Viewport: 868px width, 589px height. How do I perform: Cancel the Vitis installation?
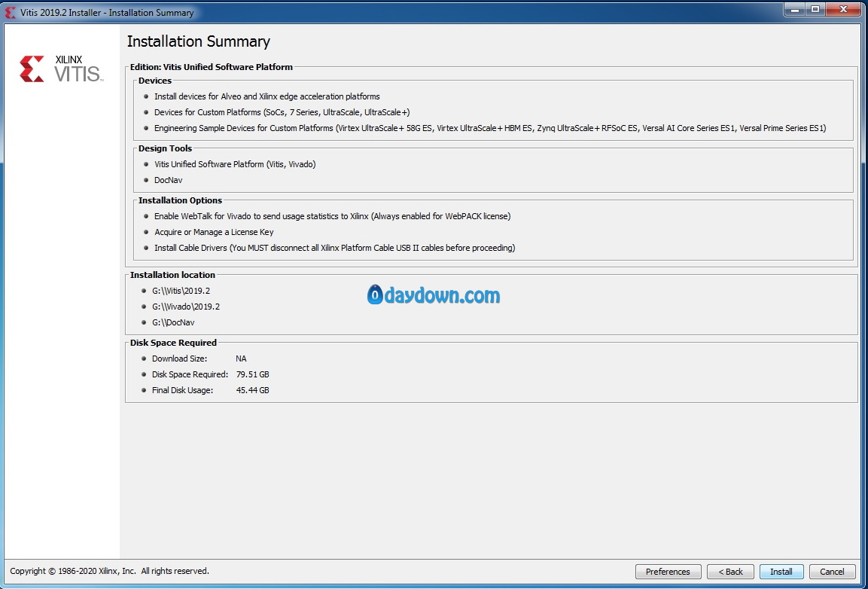tap(832, 571)
